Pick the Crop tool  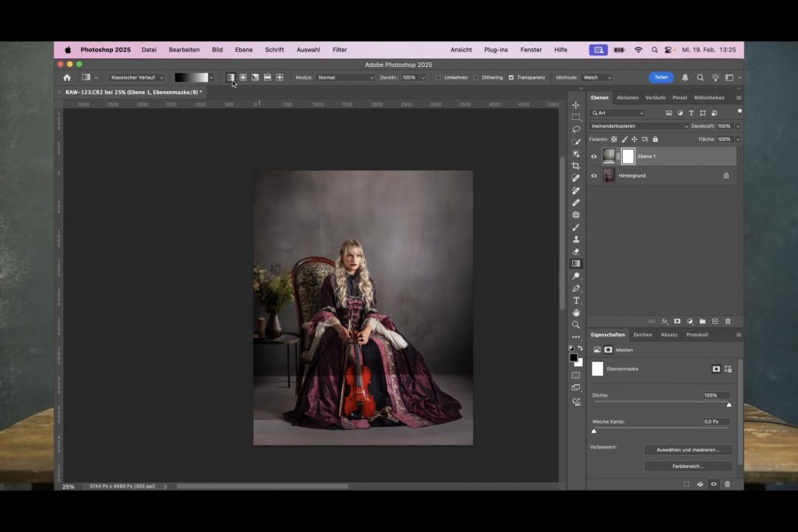(576, 166)
